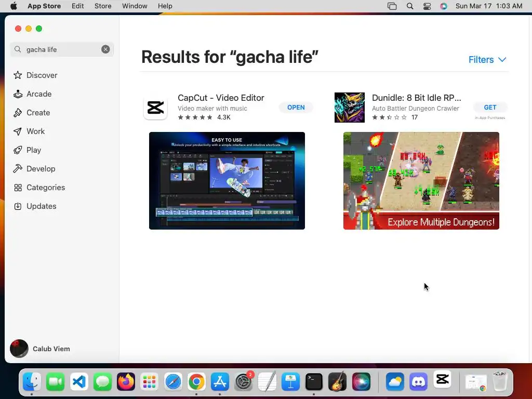532x399 pixels.
Task: Launch Finder from the dock
Action: [x=32, y=382]
